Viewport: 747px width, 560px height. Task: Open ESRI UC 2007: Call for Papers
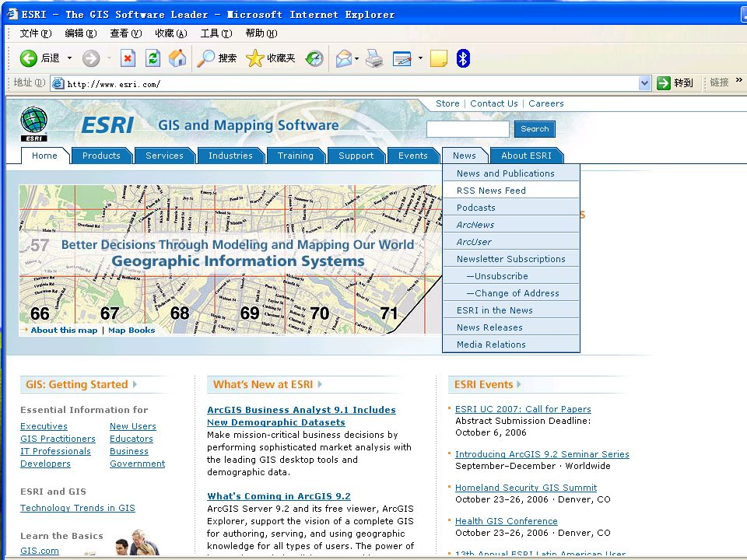tap(523, 409)
